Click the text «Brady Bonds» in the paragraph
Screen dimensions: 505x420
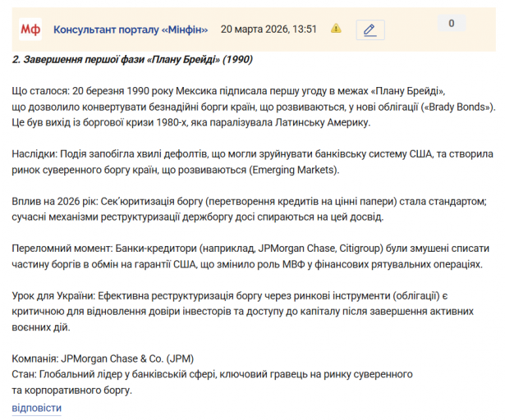(x=458, y=107)
